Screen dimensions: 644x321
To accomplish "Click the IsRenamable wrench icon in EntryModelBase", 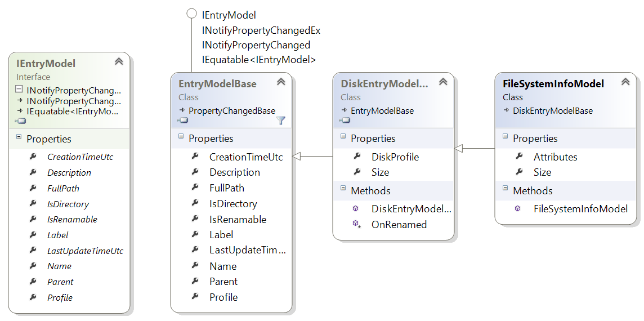I will click(x=195, y=219).
